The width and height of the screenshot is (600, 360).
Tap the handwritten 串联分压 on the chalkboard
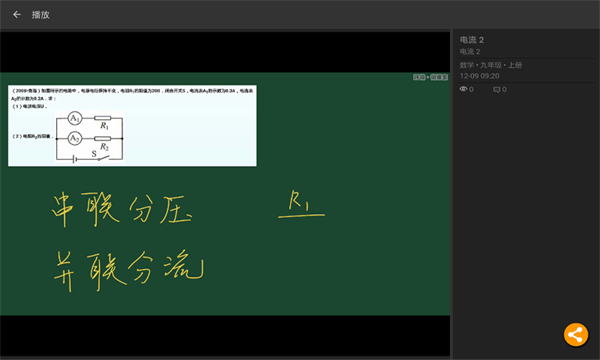[122, 209]
